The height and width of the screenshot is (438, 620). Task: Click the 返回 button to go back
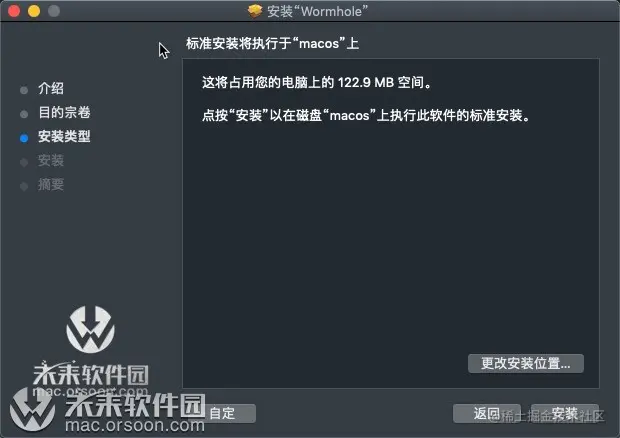(x=487, y=414)
